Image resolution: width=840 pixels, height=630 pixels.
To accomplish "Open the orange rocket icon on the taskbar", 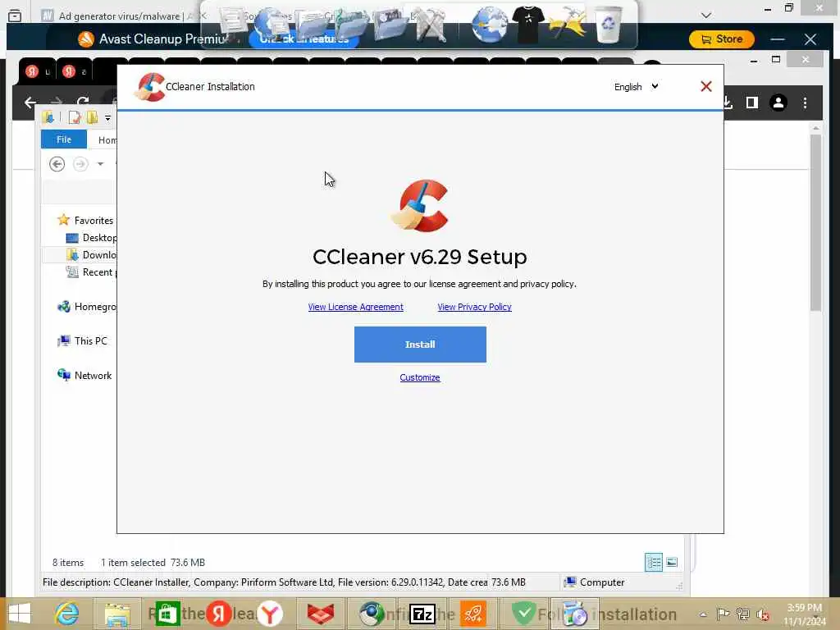I will pyautogui.click(x=473, y=614).
